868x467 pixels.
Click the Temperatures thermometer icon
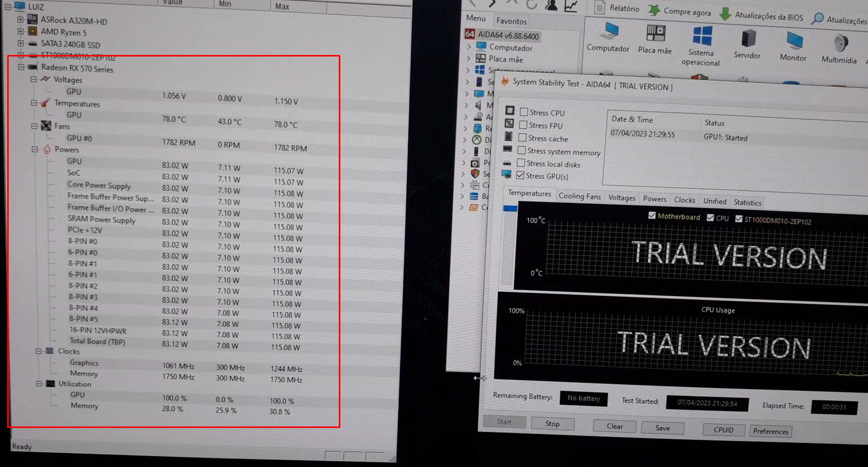point(46,102)
